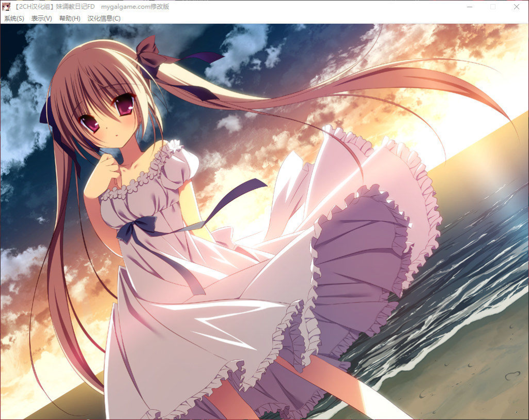
Task: Open the 系统(S) menu
Action: click(14, 19)
